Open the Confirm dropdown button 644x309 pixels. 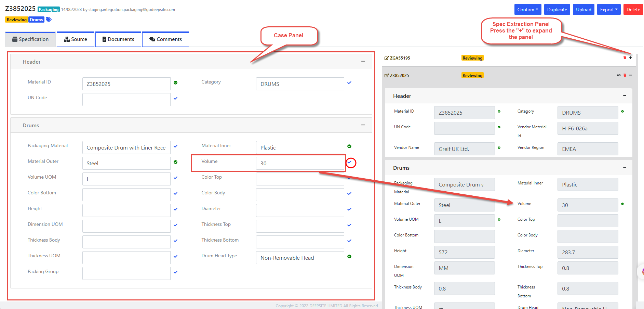[527, 10]
